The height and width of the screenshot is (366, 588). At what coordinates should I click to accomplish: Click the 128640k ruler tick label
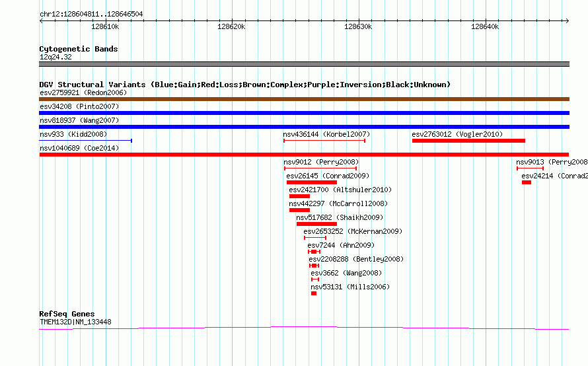tap(485, 26)
